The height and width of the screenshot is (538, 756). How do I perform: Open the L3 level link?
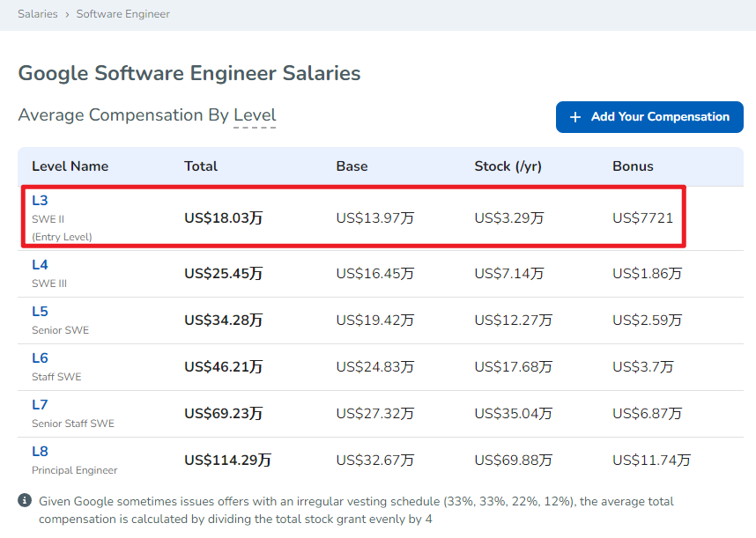[x=40, y=201]
